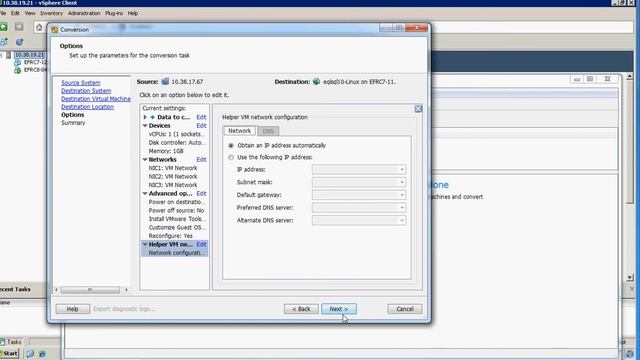Click the Tasks icon in the status bar

click(3, 342)
